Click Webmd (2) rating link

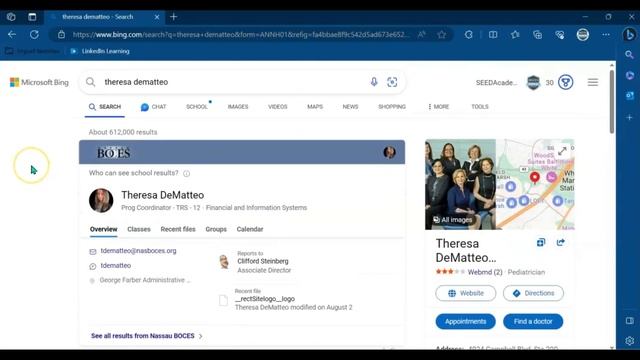(x=485, y=272)
